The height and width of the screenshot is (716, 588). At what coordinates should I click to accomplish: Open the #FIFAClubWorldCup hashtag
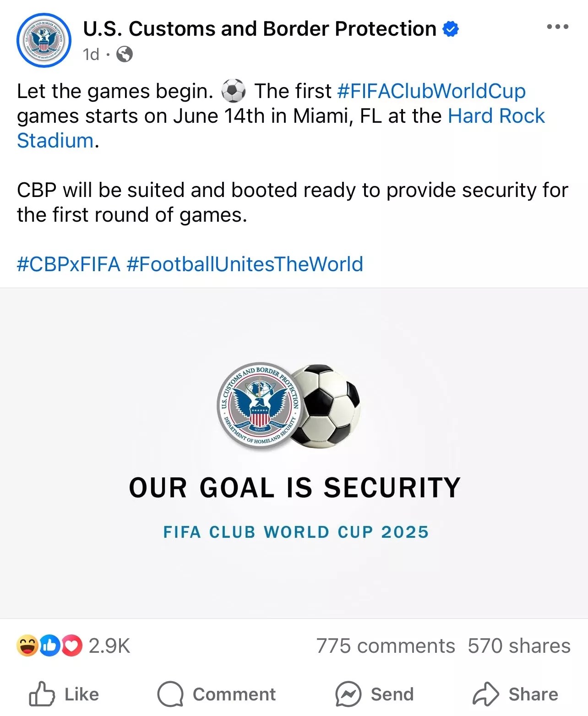pyautogui.click(x=431, y=91)
